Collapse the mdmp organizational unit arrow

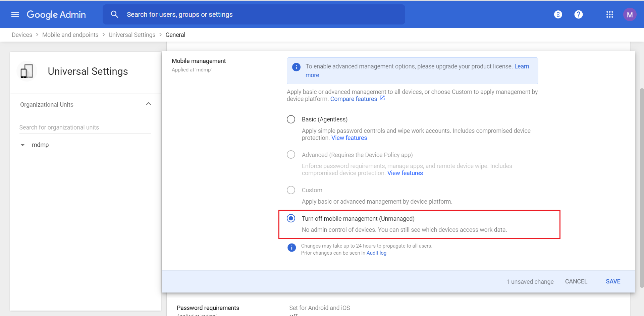tap(23, 145)
